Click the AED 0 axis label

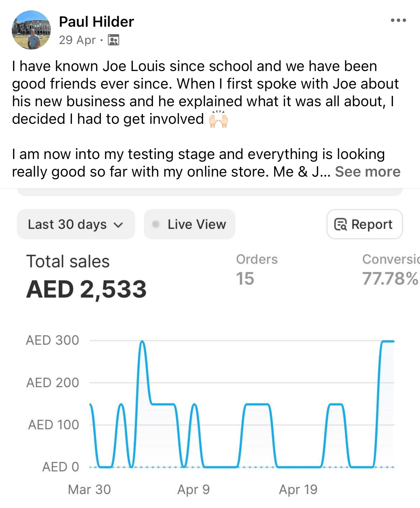tap(61, 467)
